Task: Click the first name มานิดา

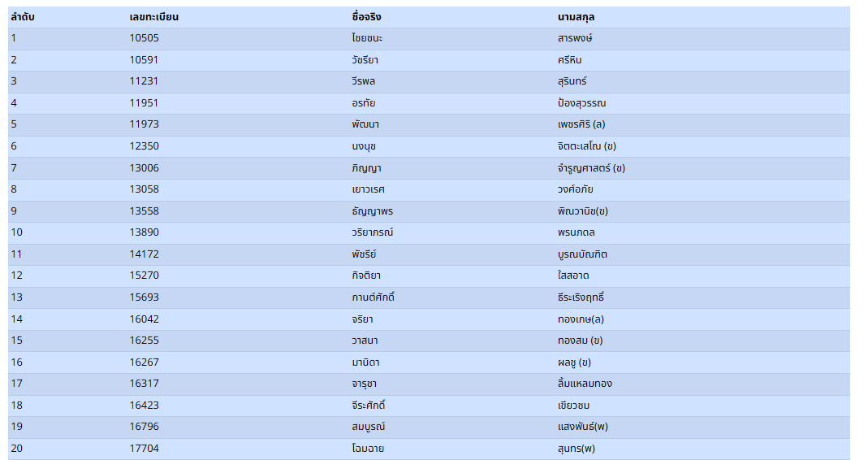Action: 360,362
